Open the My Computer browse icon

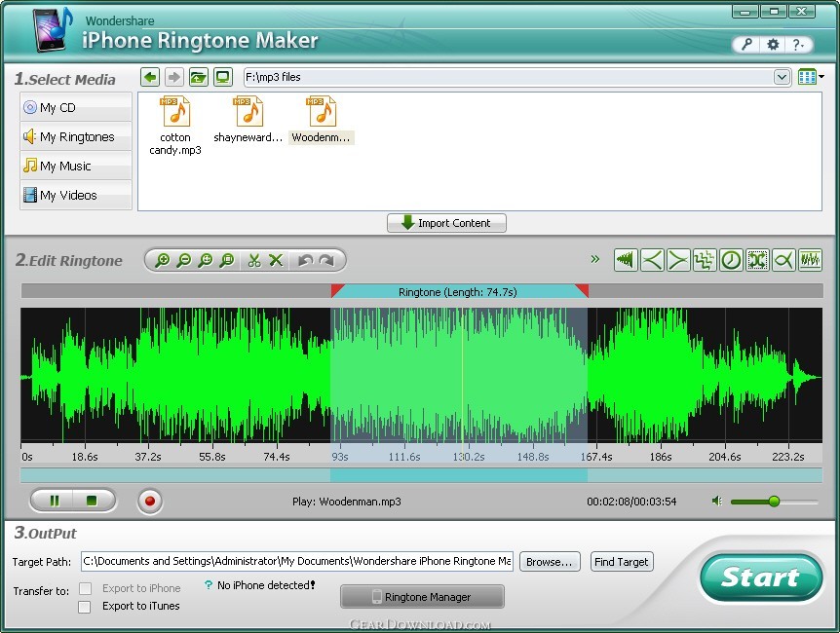coord(222,77)
